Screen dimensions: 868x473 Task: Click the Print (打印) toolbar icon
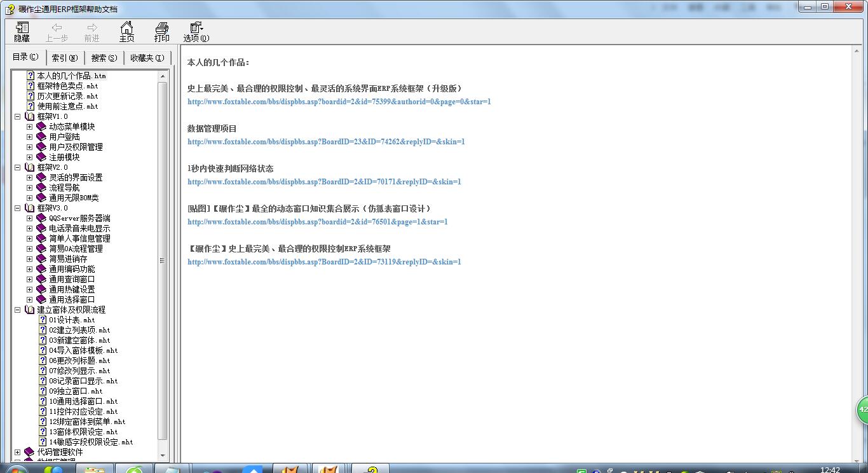pos(162,27)
